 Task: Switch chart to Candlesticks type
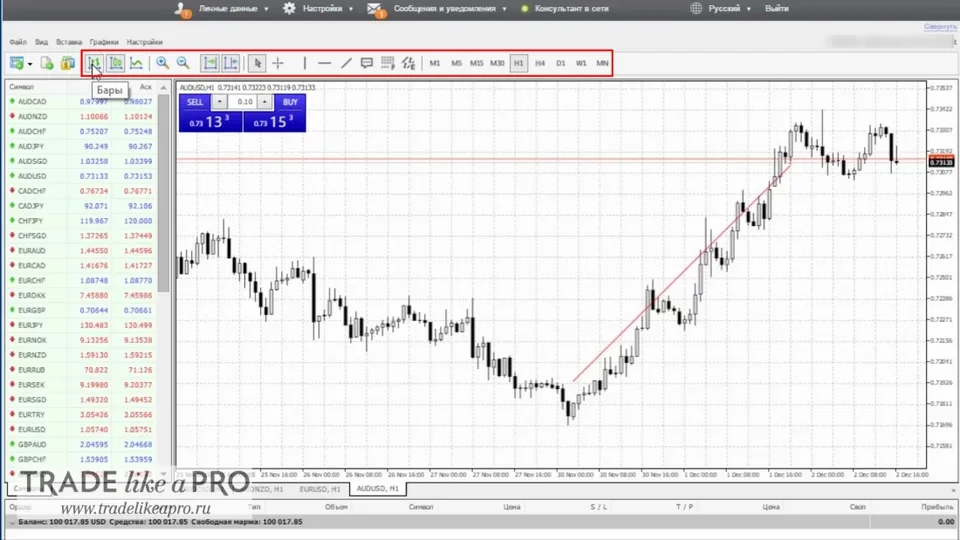[x=115, y=63]
